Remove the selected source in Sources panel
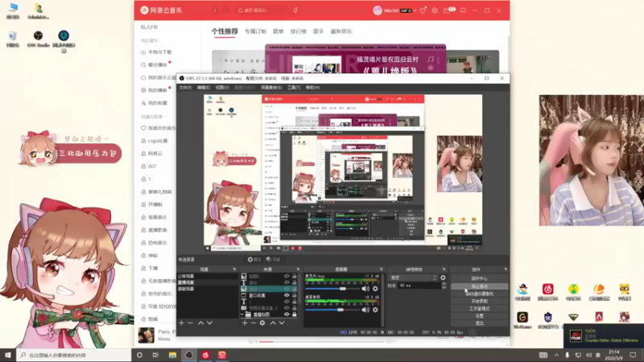This screenshot has height=362, width=644. pyautogui.click(x=253, y=323)
